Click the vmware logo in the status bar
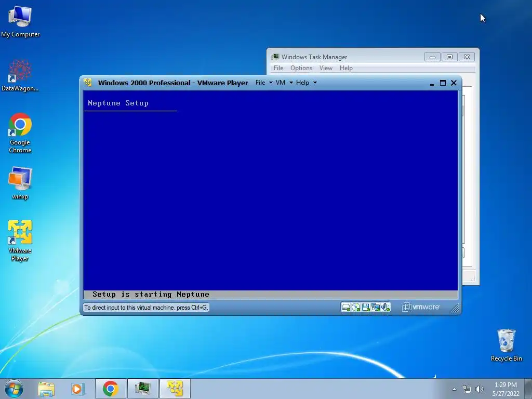Screen dimensions: 532x399 [x=421, y=307]
